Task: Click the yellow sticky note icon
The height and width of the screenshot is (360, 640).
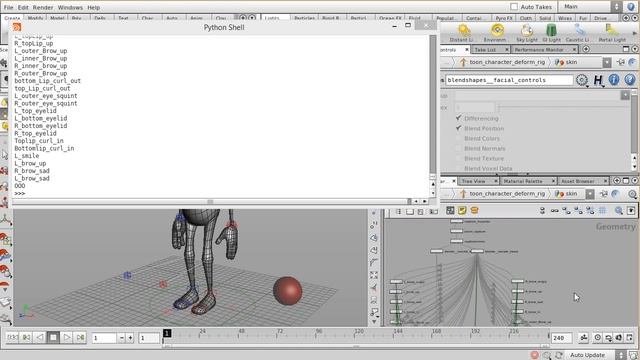Action: tap(462, 211)
